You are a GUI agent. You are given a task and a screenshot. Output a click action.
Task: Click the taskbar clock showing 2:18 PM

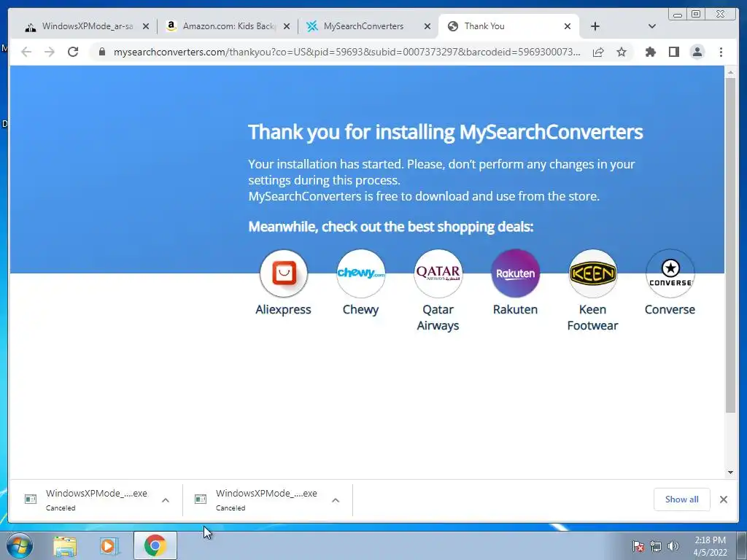click(710, 546)
